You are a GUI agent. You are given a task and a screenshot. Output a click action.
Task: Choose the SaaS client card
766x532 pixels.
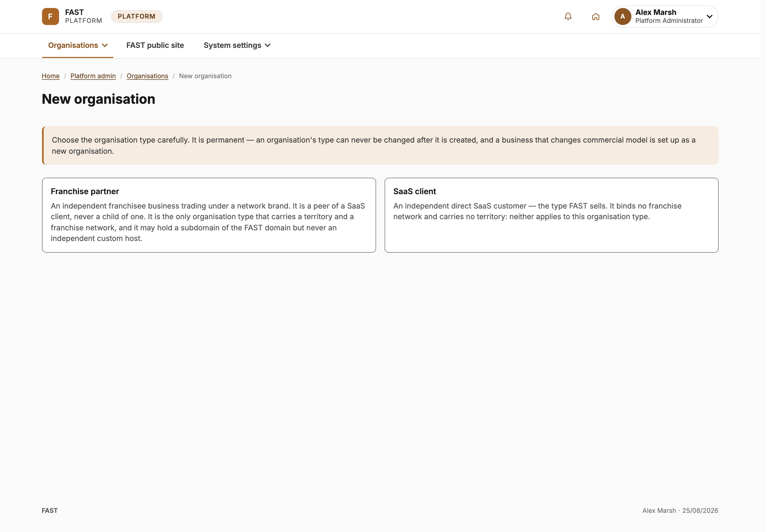click(551, 215)
